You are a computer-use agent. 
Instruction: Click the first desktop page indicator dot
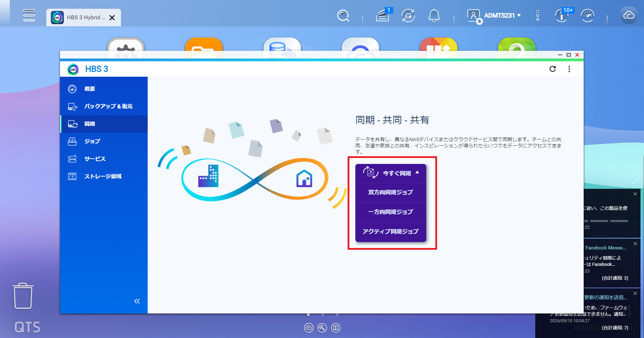[308, 315]
